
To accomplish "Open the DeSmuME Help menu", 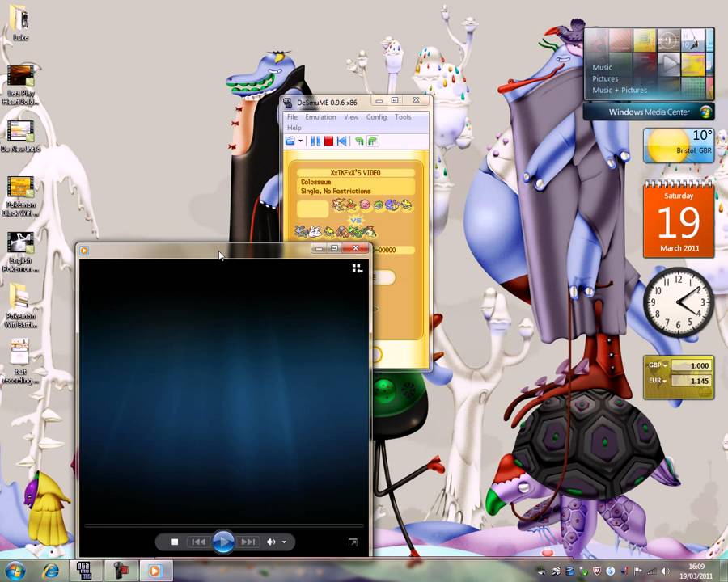I will (x=294, y=128).
